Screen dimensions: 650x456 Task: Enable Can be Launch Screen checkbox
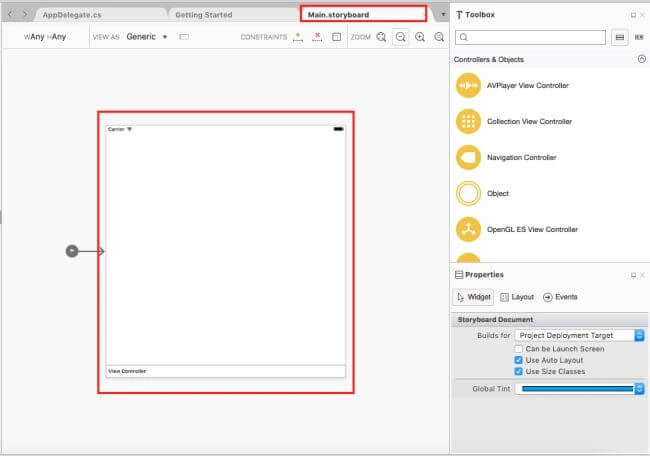tap(519, 349)
